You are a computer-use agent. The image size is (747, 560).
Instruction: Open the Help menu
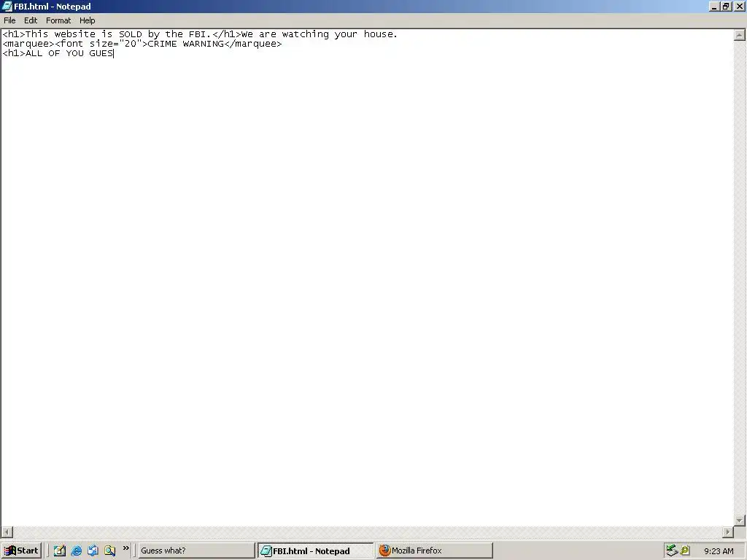tap(88, 20)
